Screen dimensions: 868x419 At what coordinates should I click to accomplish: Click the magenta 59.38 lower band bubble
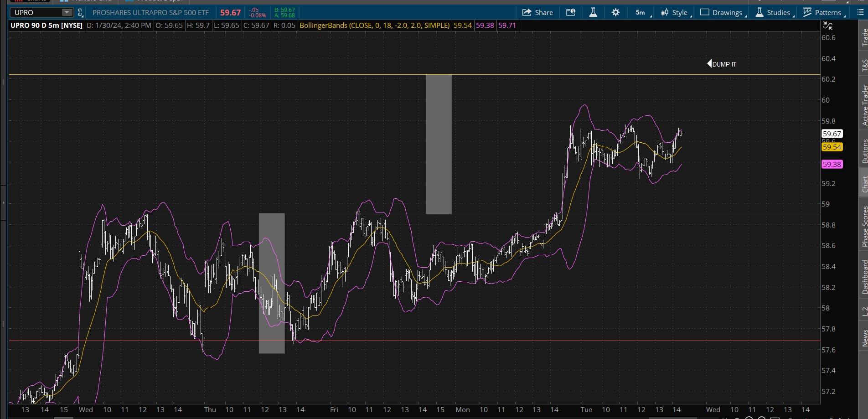[x=832, y=164]
